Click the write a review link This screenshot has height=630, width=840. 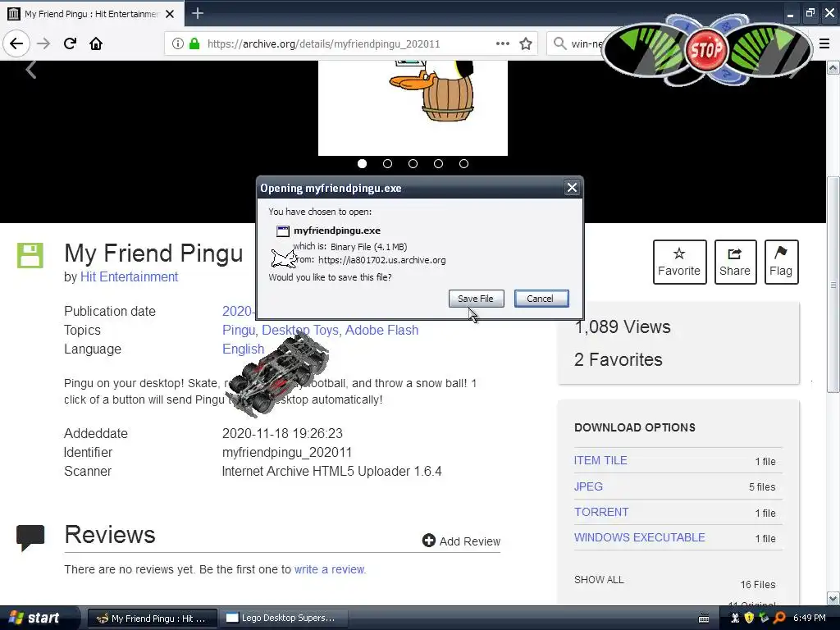tap(330, 569)
